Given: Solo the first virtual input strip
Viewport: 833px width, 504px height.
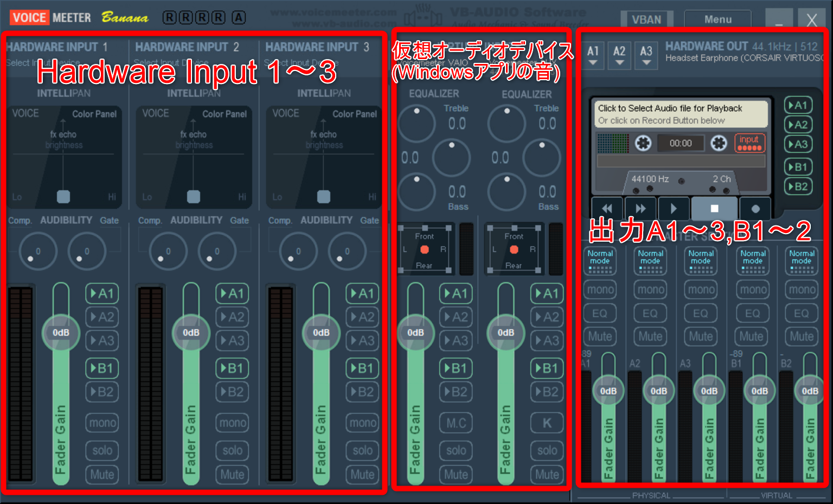Looking at the screenshot, I should [456, 450].
